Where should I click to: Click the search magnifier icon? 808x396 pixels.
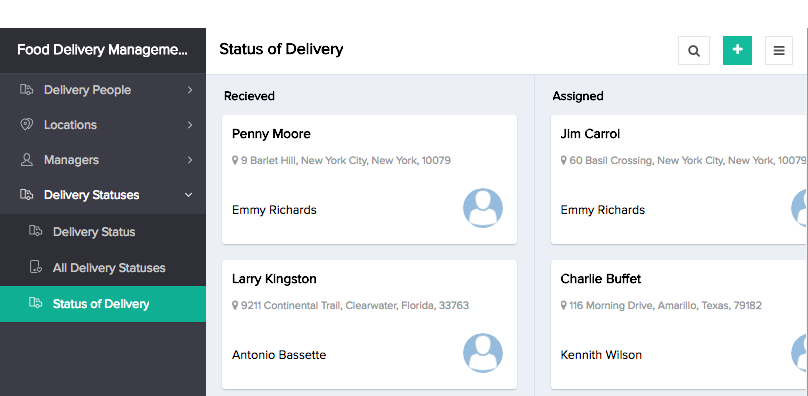(x=694, y=51)
